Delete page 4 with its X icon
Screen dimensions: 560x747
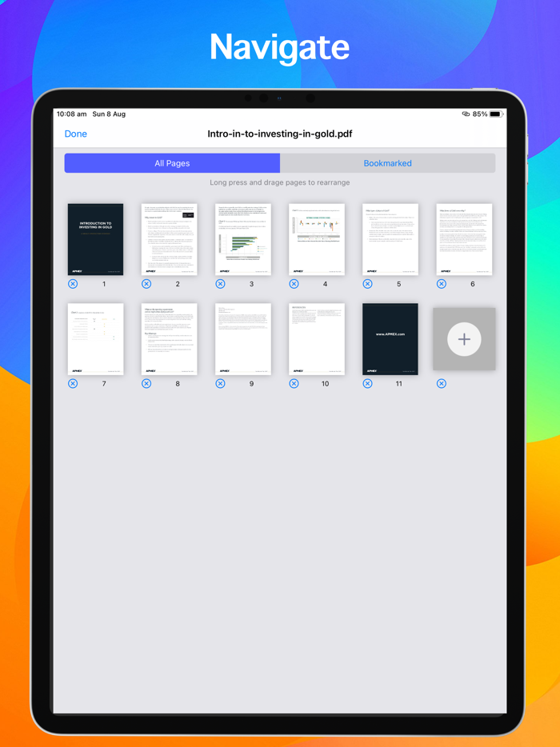tap(294, 284)
